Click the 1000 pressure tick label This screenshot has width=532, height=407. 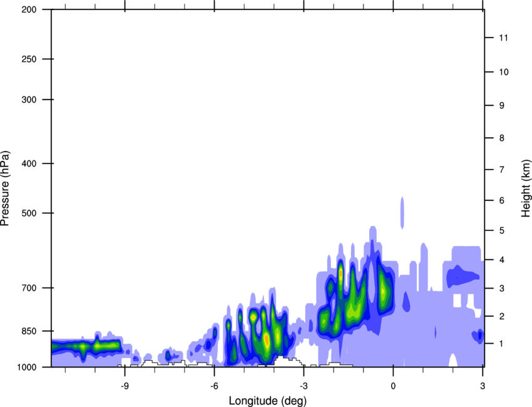[x=25, y=367]
